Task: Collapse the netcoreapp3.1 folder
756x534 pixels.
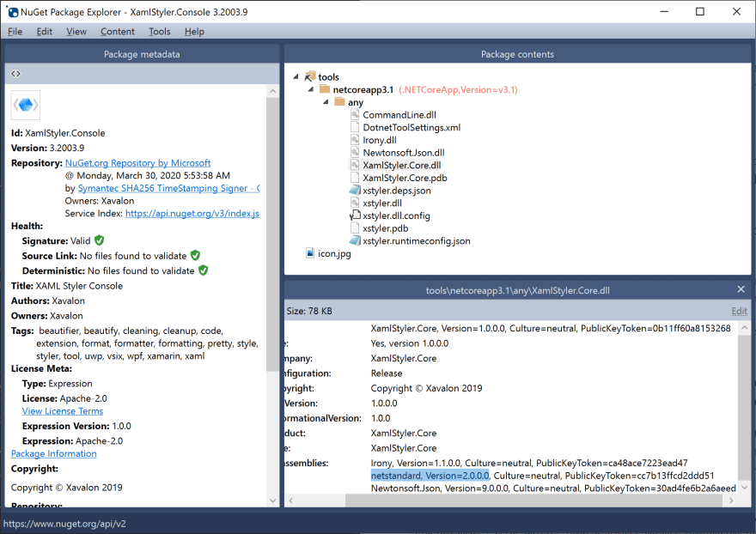Action: coord(311,89)
